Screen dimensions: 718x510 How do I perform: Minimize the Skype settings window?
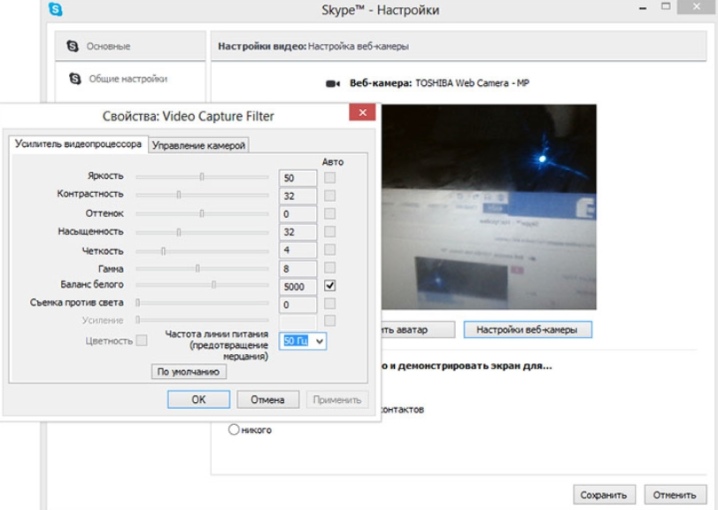pos(643,8)
